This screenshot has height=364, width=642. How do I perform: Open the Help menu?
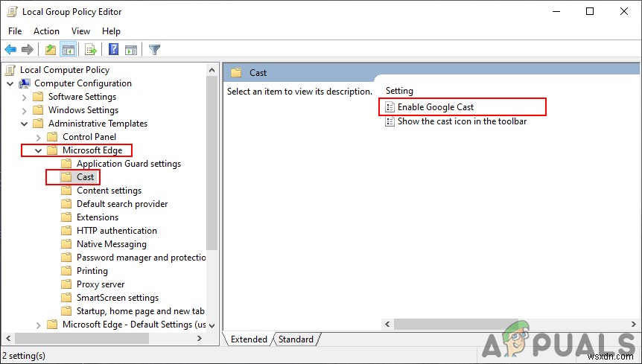pos(112,31)
